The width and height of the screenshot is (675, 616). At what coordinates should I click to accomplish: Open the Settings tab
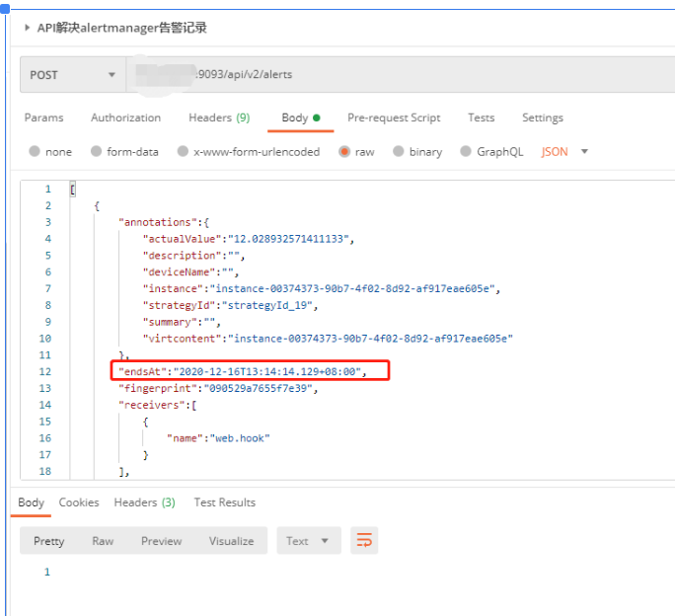[x=543, y=118]
